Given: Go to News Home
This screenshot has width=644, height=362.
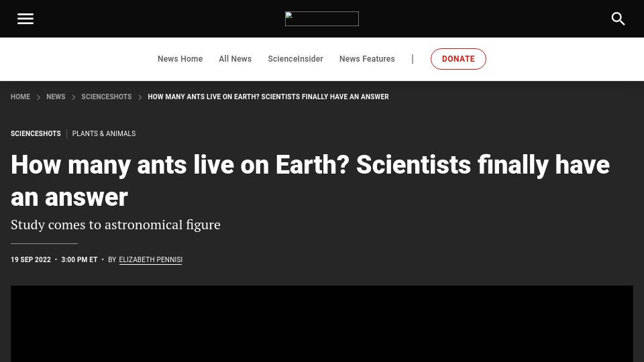Looking at the screenshot, I should 180,59.
